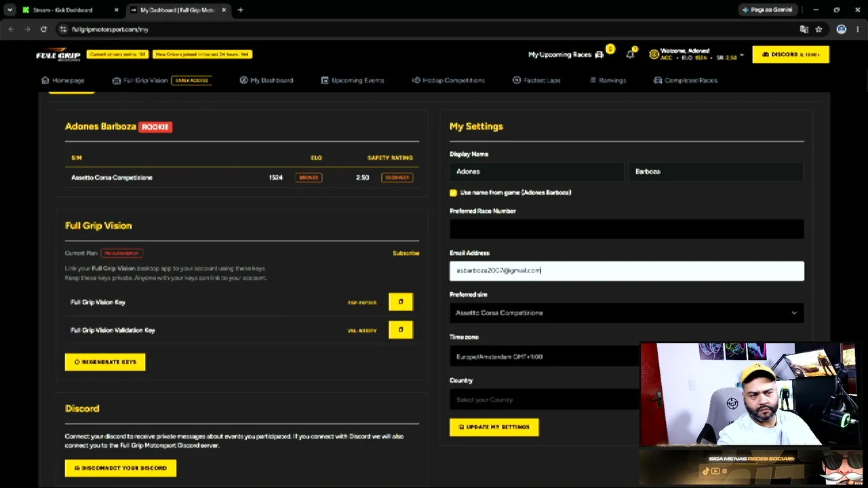Click Update My Settings button
Viewport: 868px width, 488px height.
click(x=494, y=427)
